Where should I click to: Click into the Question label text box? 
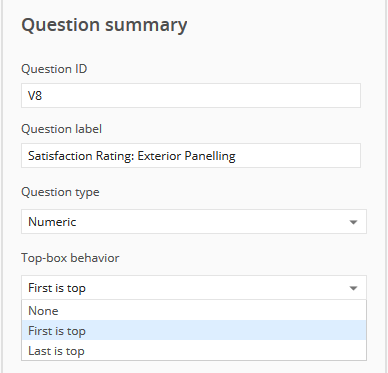(191, 156)
